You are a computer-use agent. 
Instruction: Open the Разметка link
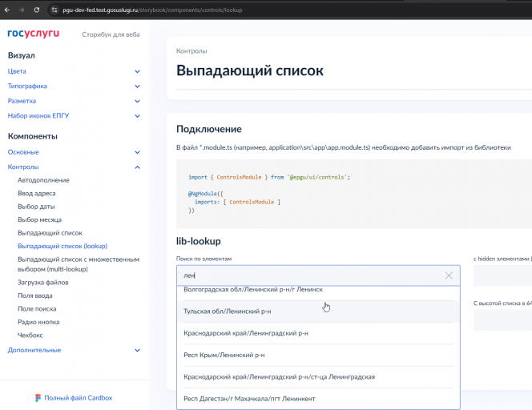point(22,101)
